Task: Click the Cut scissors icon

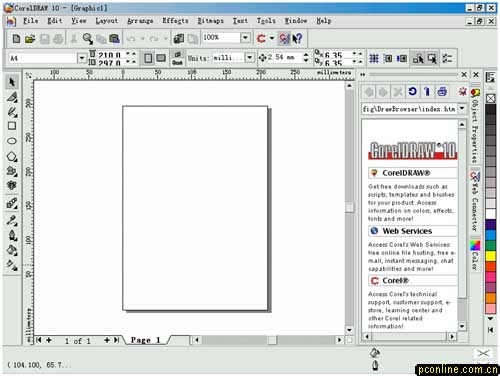Action: click(x=74, y=39)
